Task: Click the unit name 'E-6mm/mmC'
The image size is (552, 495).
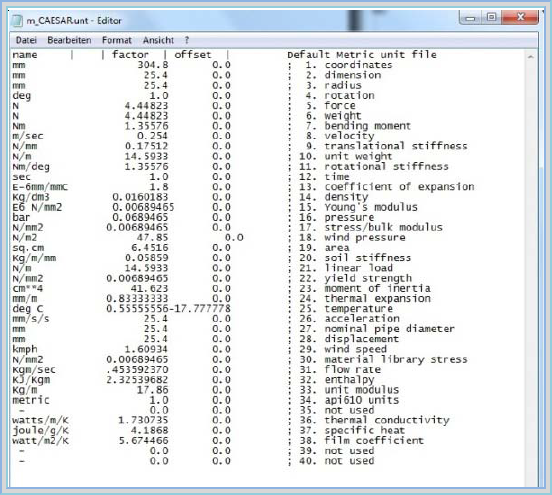Action: coord(40,187)
